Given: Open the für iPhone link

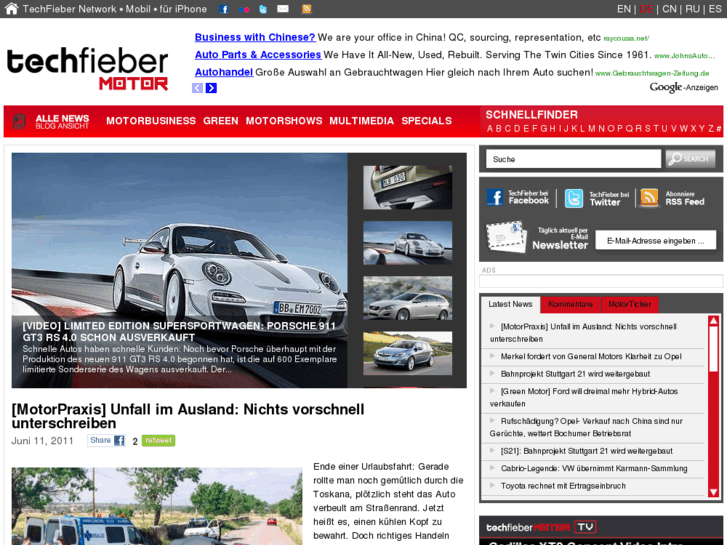Looking at the screenshot, I should [x=183, y=9].
